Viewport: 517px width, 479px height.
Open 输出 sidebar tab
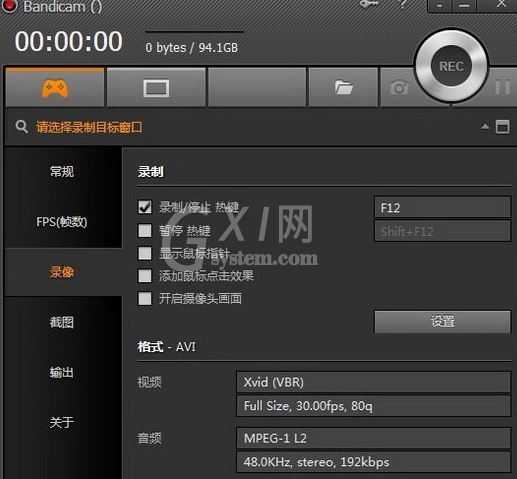click(62, 372)
